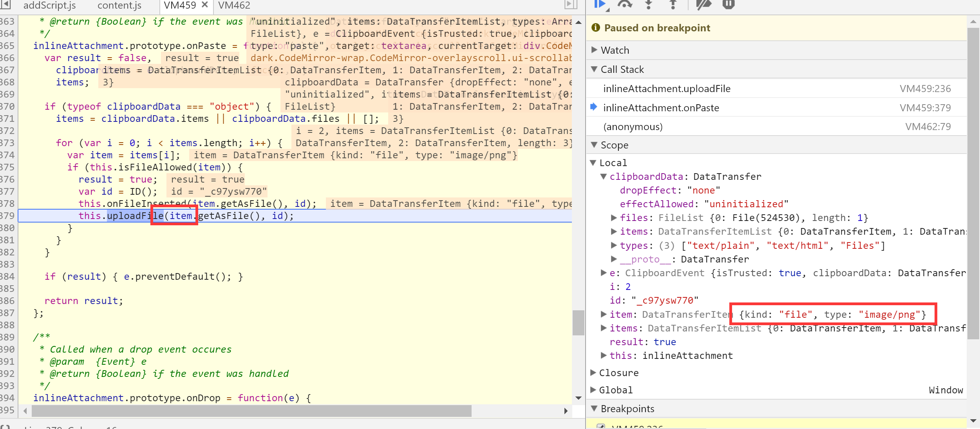Viewport: 980px width, 429px height.
Task: Open the VM462 tab
Action: tap(234, 5)
